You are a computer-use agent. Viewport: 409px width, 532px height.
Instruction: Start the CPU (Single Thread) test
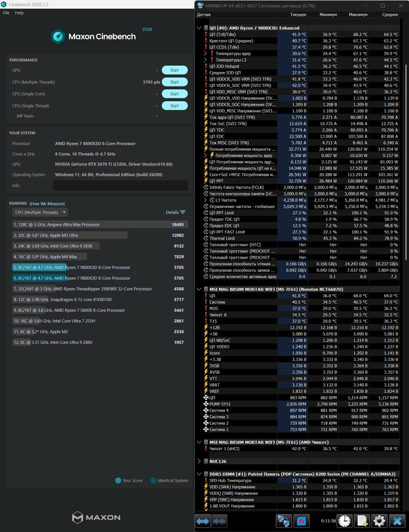pyautogui.click(x=174, y=106)
